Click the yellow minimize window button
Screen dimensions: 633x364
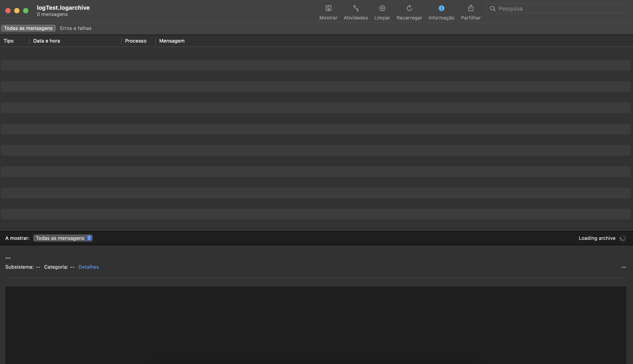click(17, 10)
